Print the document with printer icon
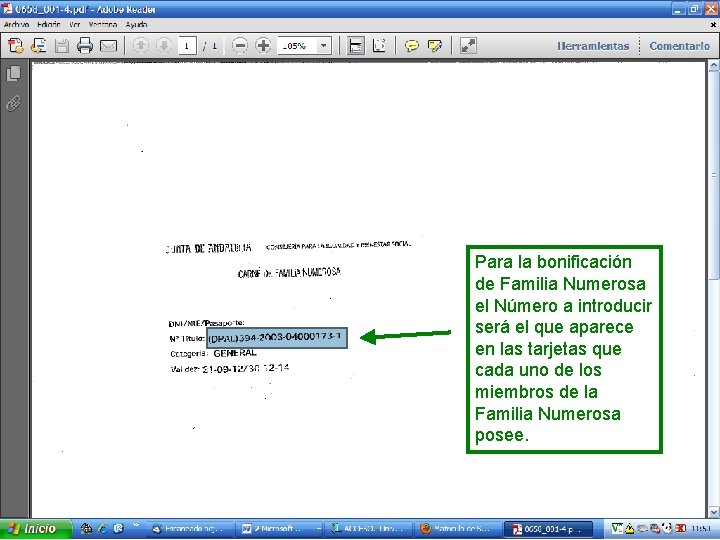This screenshot has height=540, width=720. coord(85,45)
